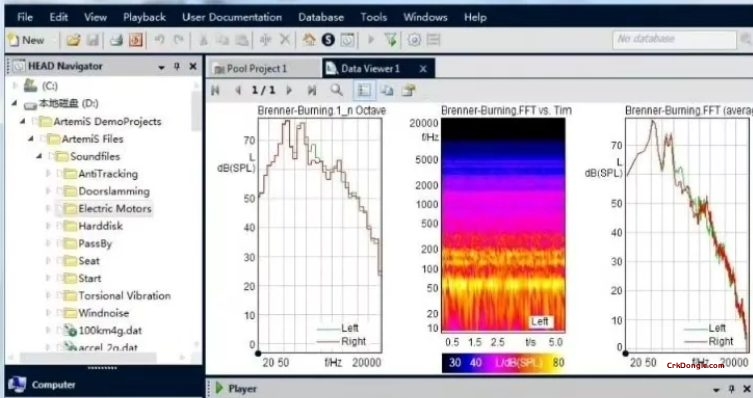This screenshot has height=398, width=753.
Task: Collapse the ArtemiS Files folder
Action: [31, 139]
